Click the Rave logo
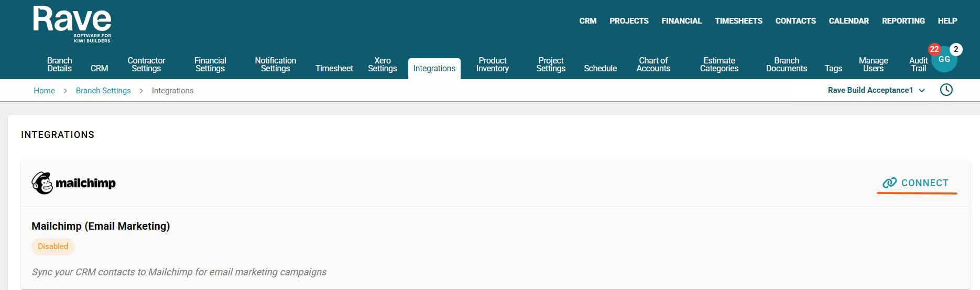The image size is (980, 290). click(x=72, y=24)
